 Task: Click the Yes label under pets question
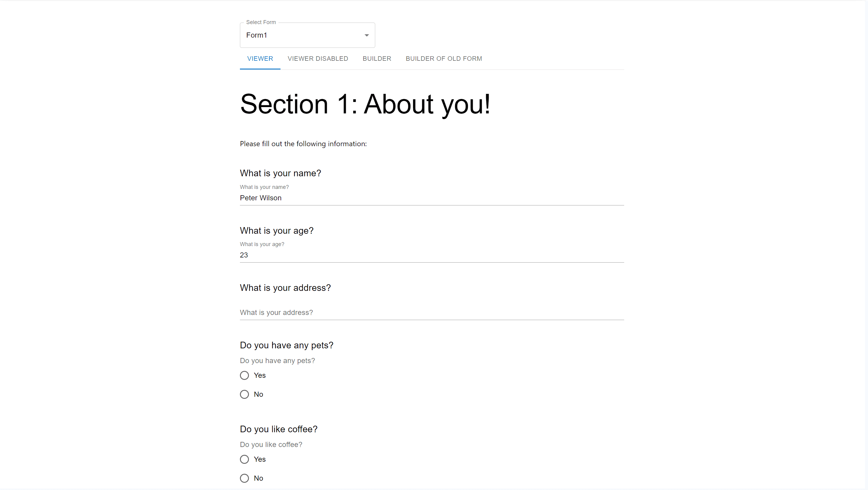pyautogui.click(x=259, y=375)
